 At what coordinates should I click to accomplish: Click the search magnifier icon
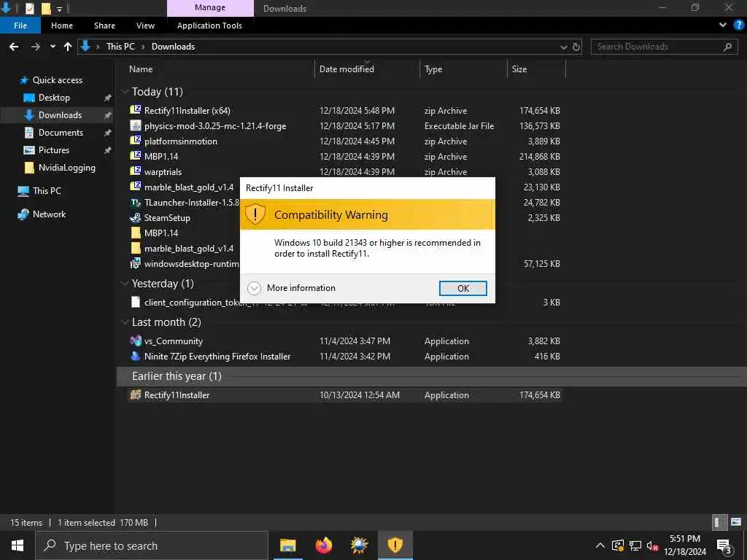click(x=727, y=47)
